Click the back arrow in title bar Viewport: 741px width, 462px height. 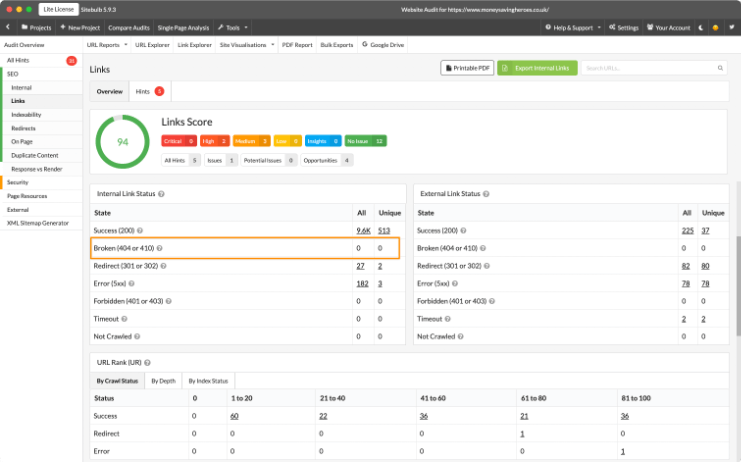click(11, 28)
